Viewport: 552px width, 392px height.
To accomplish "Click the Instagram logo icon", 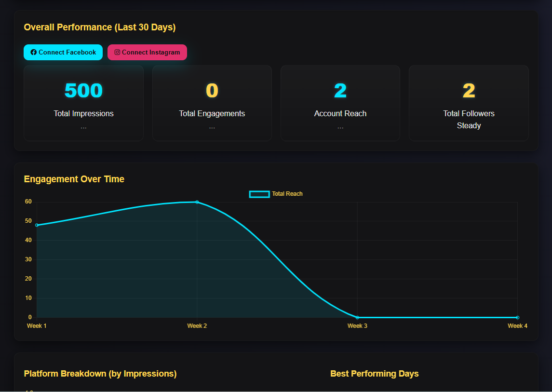I will click(x=117, y=52).
